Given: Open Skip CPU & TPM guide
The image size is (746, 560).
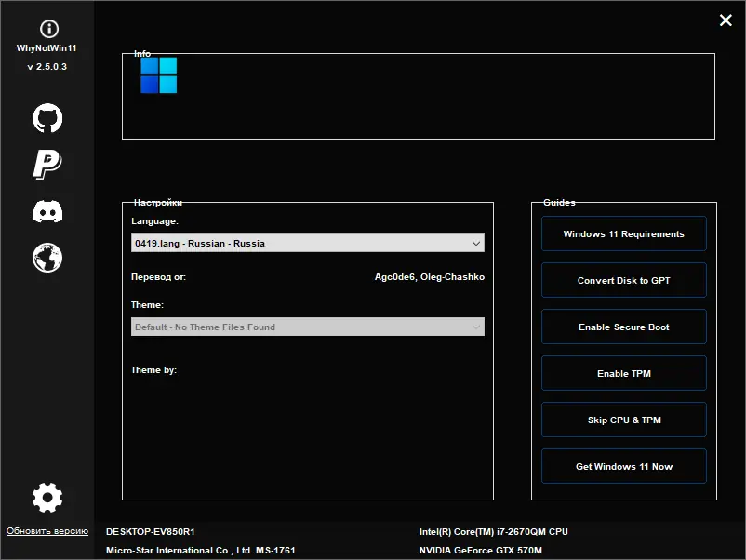Looking at the screenshot, I should click(x=624, y=420).
